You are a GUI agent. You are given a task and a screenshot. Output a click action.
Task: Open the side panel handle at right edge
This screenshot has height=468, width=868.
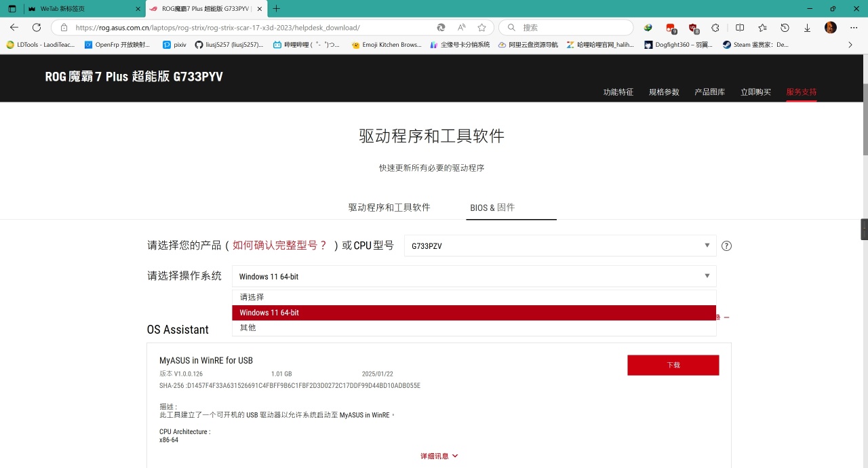pos(864,229)
